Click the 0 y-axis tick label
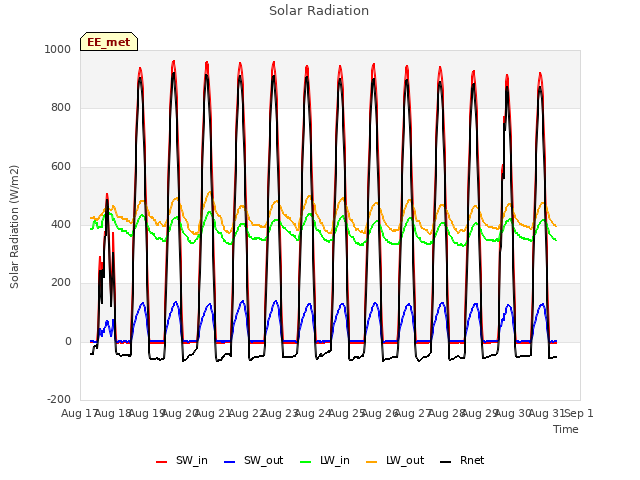This screenshot has height=480, width=640. [x=68, y=341]
